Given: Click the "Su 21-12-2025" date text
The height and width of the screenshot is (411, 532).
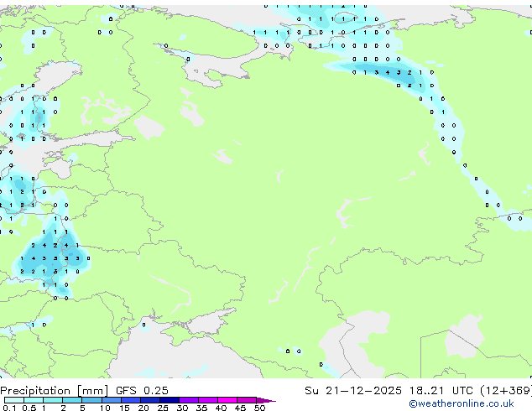Looking at the screenshot, I should (353, 391).
